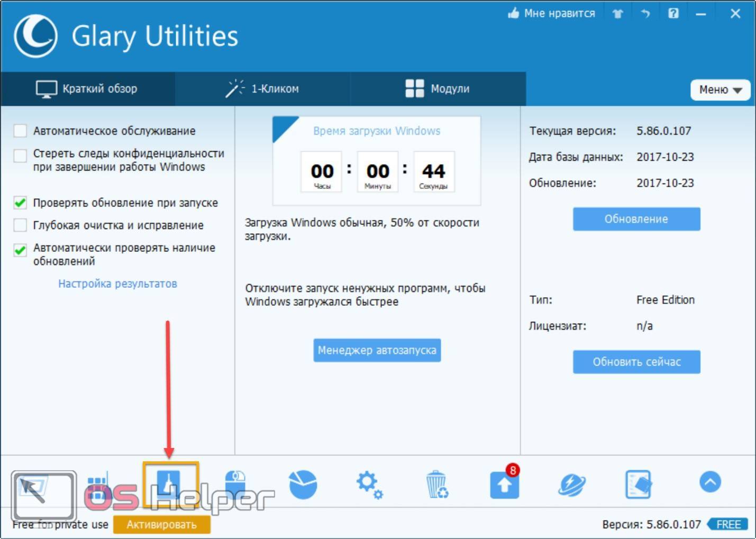Open the highlighted disk cleaner broom icon
The image size is (756, 539).
pyautogui.click(x=170, y=483)
